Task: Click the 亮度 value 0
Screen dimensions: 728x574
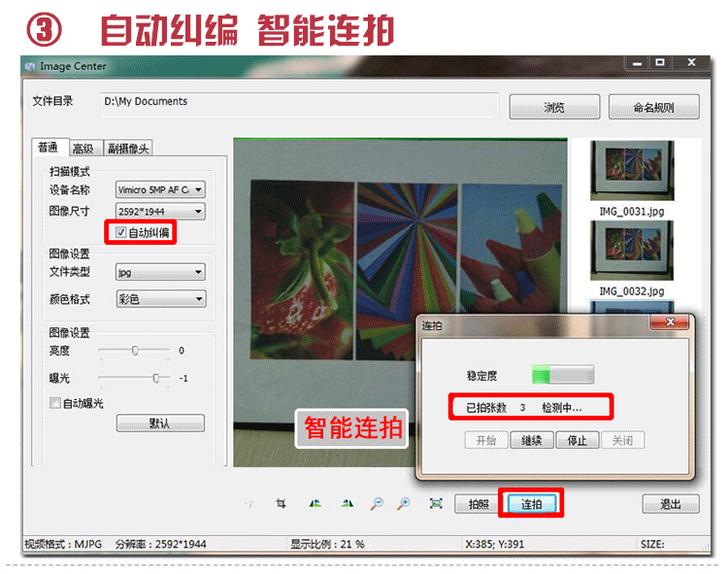Action: [x=182, y=351]
